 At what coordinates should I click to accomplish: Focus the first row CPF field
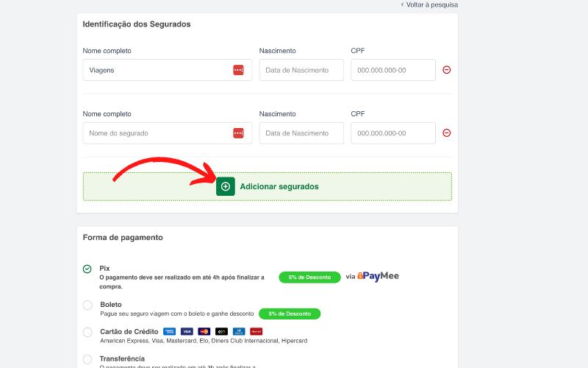point(393,70)
